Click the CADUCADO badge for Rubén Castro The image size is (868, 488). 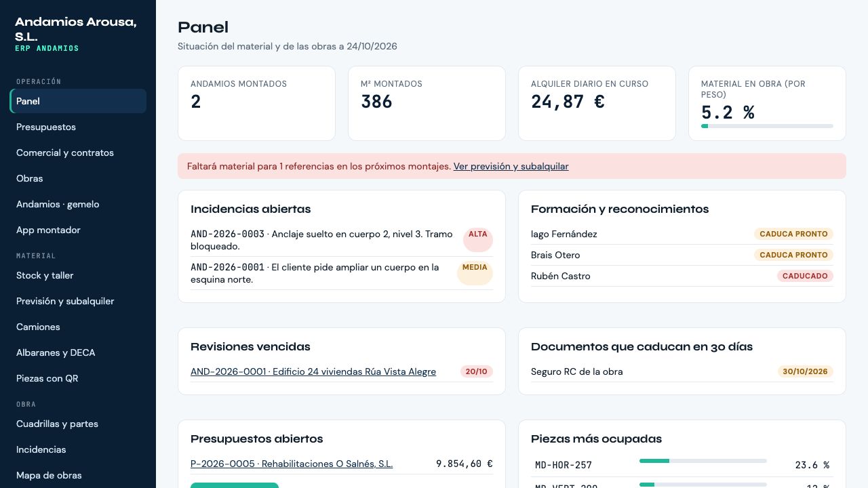[805, 276]
